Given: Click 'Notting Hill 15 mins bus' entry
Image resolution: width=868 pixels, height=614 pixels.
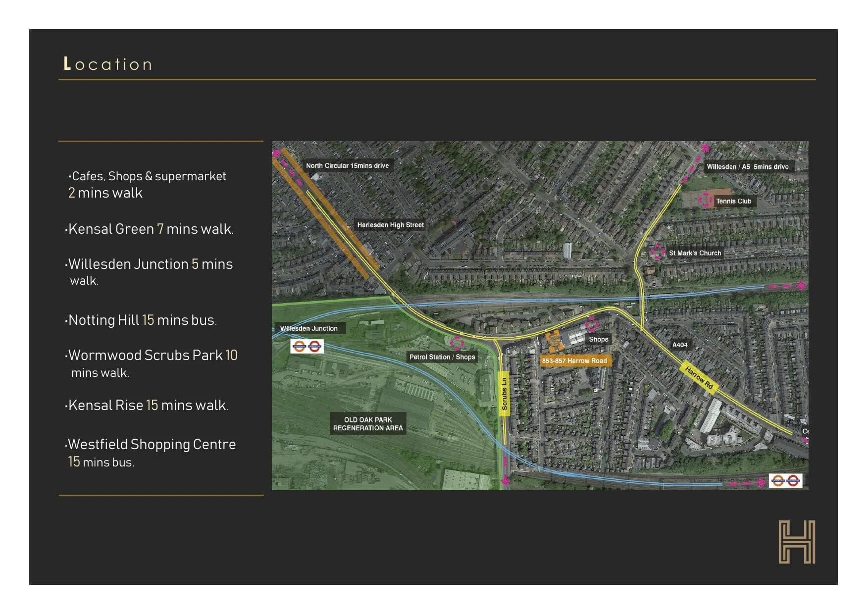Looking at the screenshot, I should point(141,320).
